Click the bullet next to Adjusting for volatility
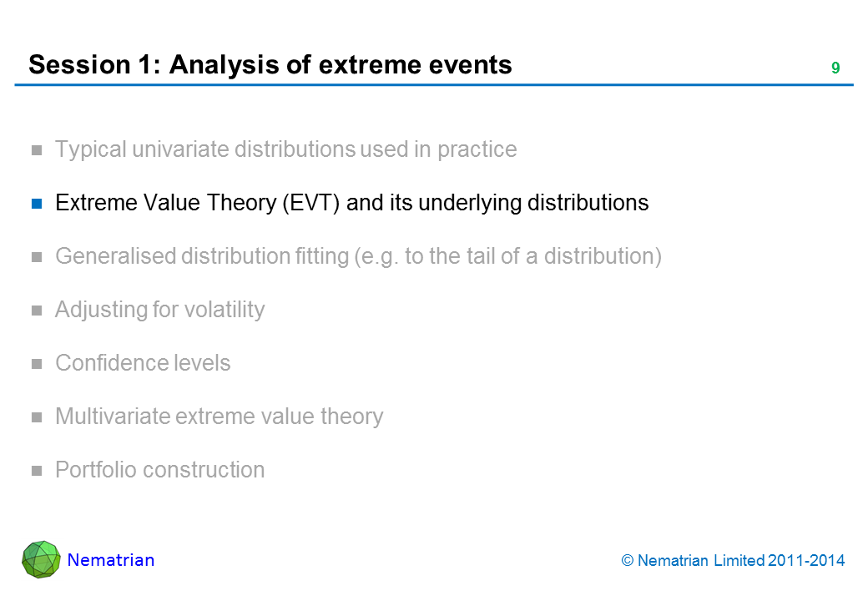The height and width of the screenshot is (601, 868). click(x=37, y=311)
